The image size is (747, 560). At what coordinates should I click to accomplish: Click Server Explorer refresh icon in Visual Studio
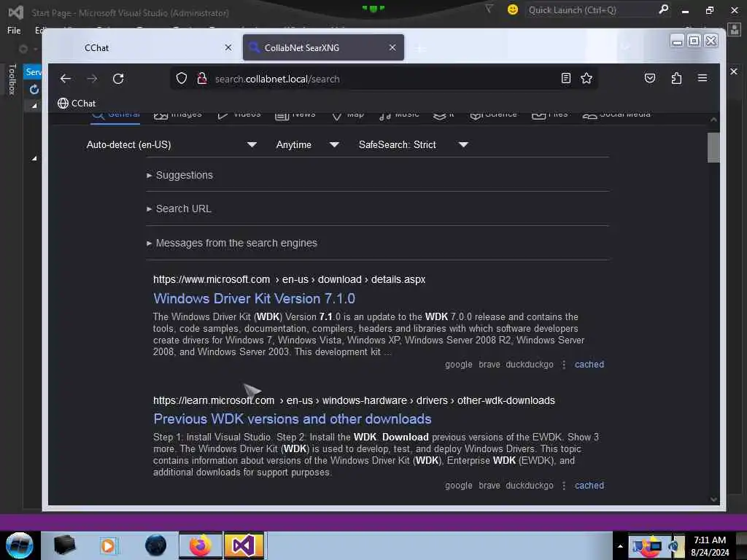(34, 89)
